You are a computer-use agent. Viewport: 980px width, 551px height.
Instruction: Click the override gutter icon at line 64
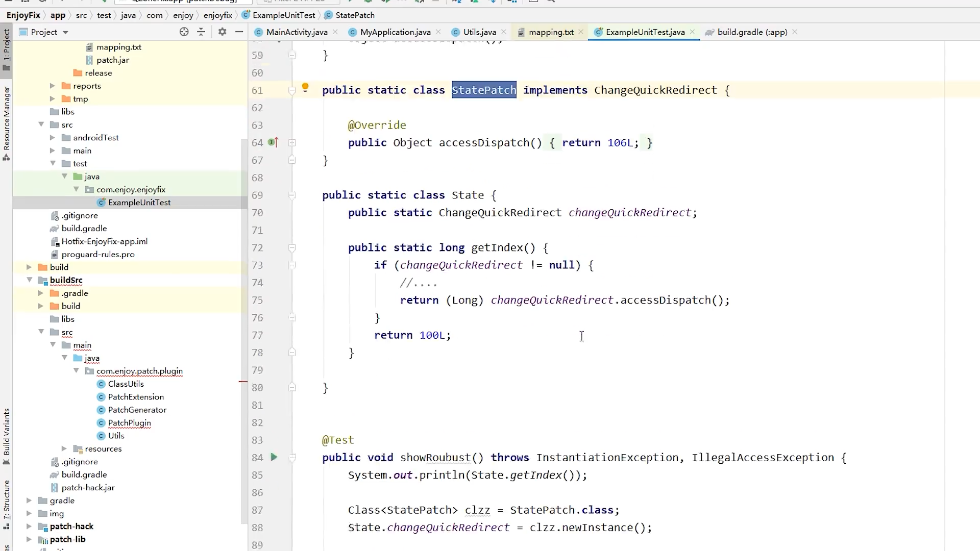[273, 143]
